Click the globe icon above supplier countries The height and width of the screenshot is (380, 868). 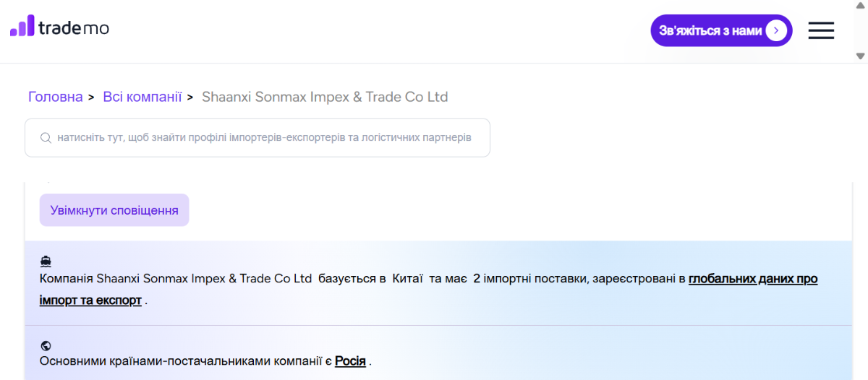(46, 345)
